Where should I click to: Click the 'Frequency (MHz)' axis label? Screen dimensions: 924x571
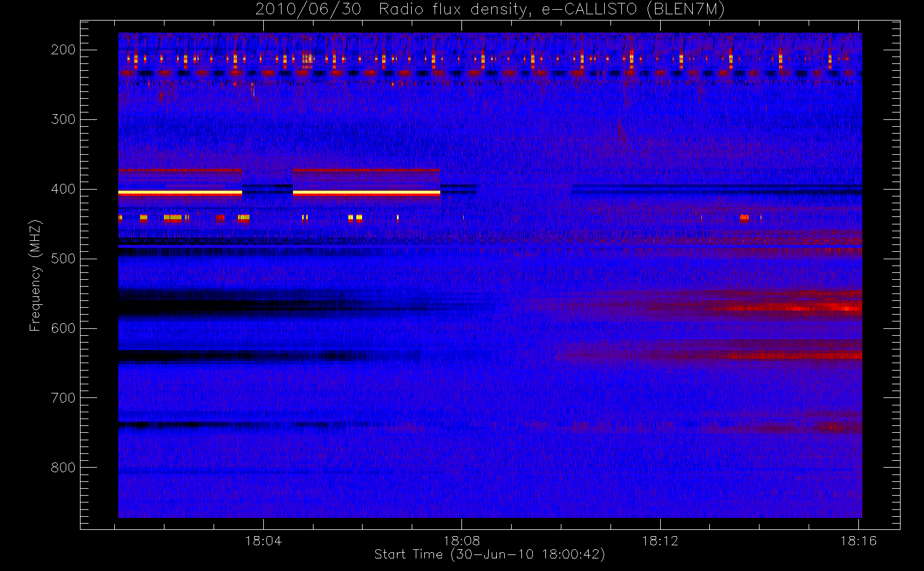point(35,275)
